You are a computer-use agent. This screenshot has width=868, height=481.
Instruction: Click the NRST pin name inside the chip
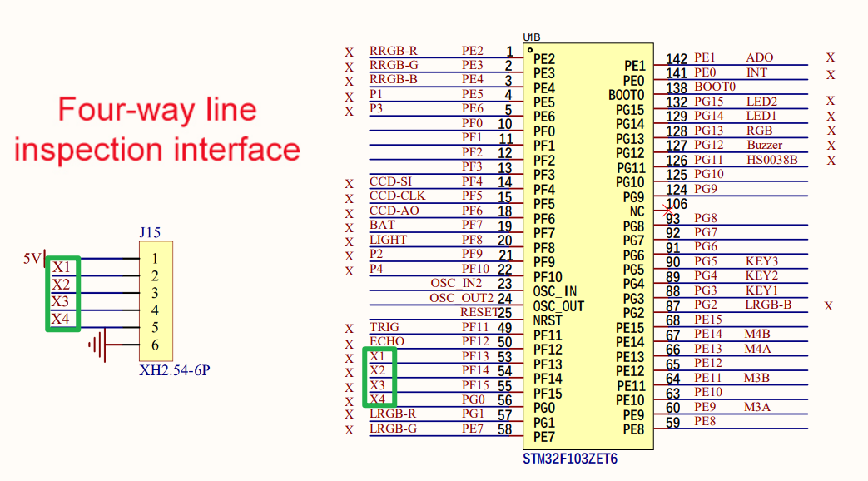pyautogui.click(x=548, y=321)
